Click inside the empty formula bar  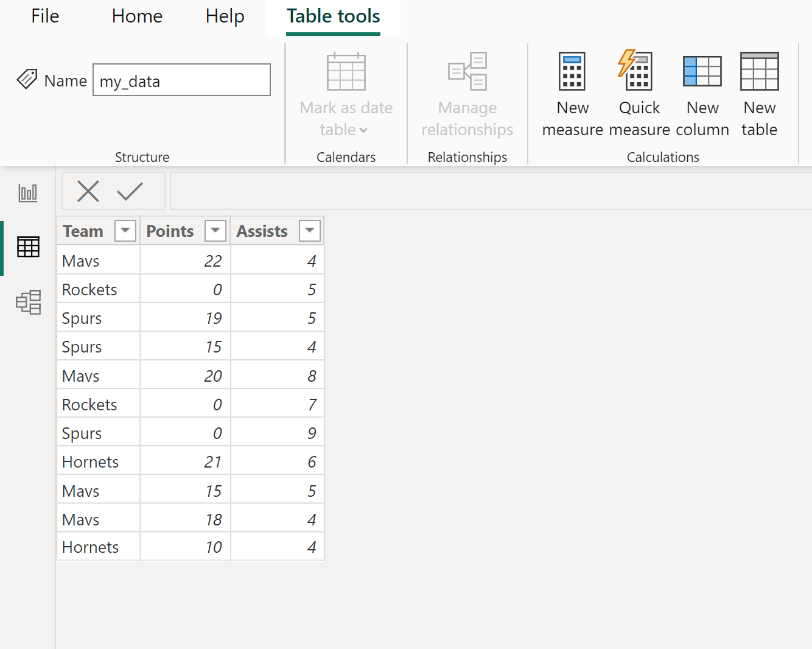(x=487, y=191)
